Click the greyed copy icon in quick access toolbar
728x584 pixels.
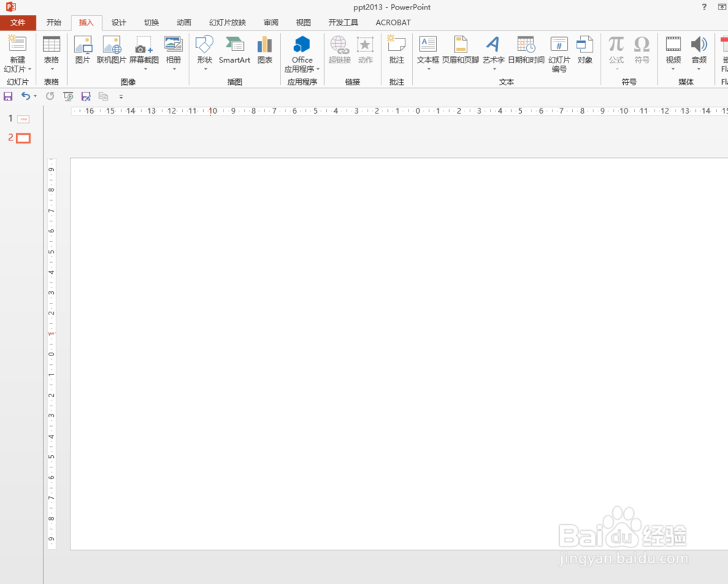(x=103, y=96)
